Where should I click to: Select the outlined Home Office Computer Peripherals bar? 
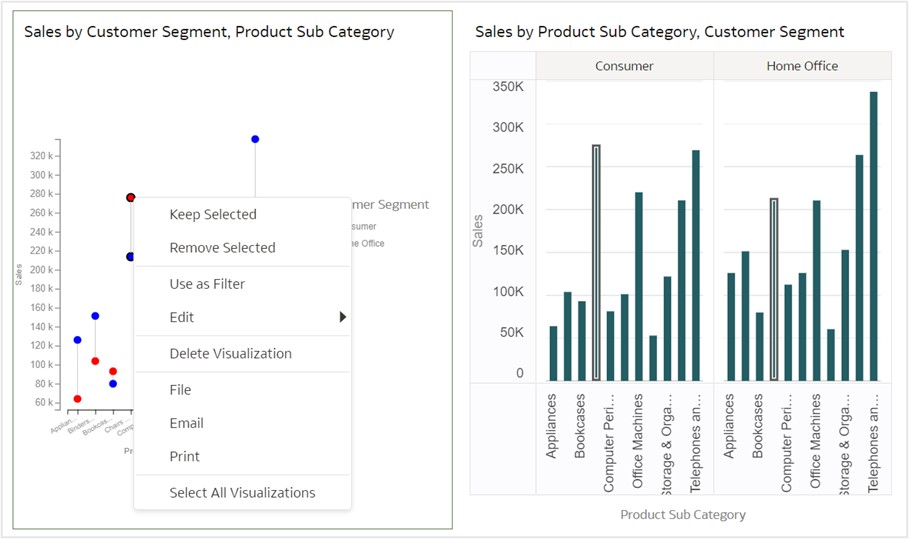(x=773, y=289)
